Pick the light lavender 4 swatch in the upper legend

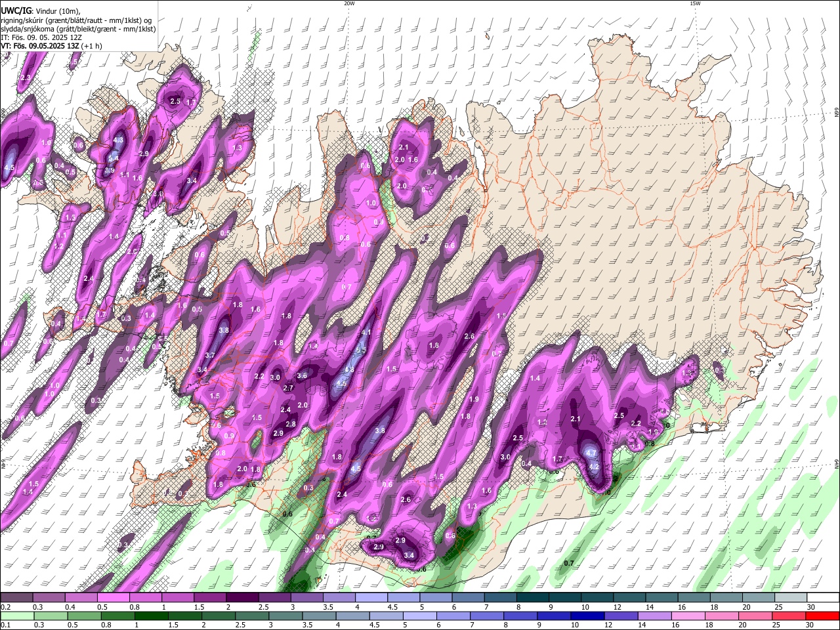(x=371, y=597)
